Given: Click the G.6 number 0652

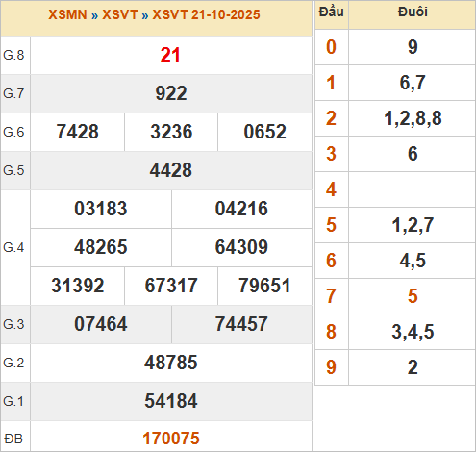Looking at the screenshot, I should (264, 132).
